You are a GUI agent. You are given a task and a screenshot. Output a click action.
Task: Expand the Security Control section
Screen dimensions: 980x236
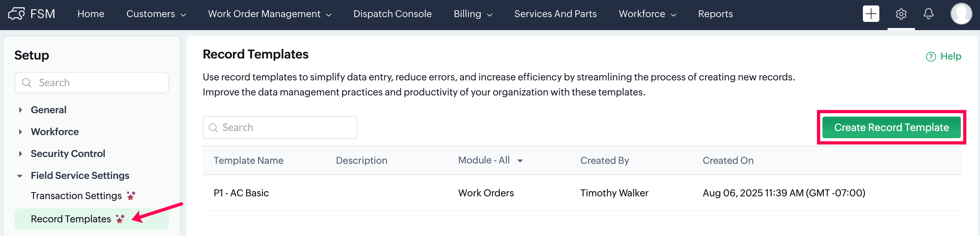click(21, 154)
